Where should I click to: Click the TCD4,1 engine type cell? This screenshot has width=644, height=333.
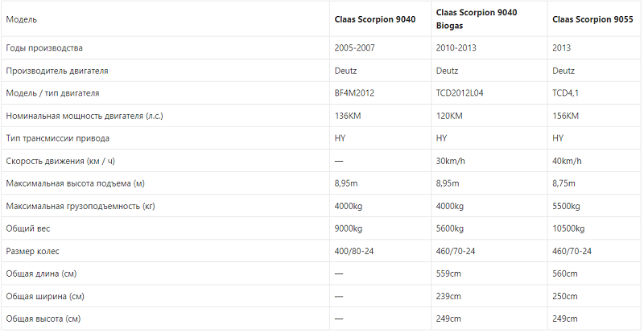565,93
